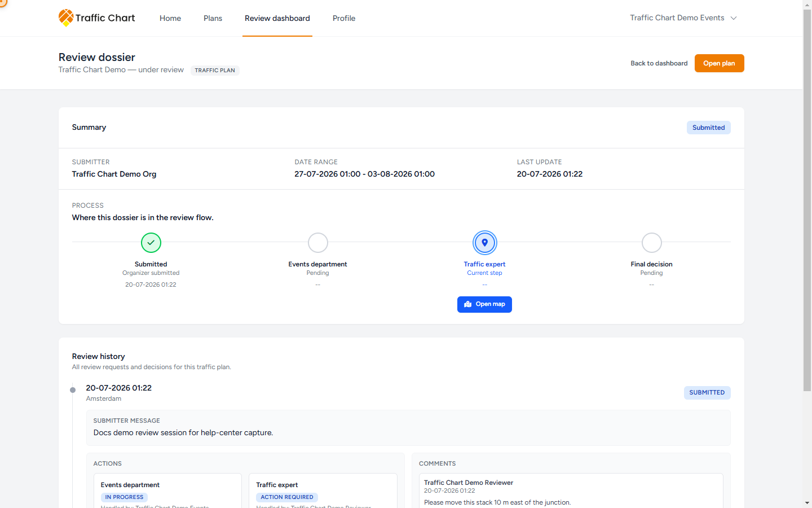The height and width of the screenshot is (508, 812).
Task: Click 'Where this dossier is in the review flow.'
Action: tap(143, 217)
